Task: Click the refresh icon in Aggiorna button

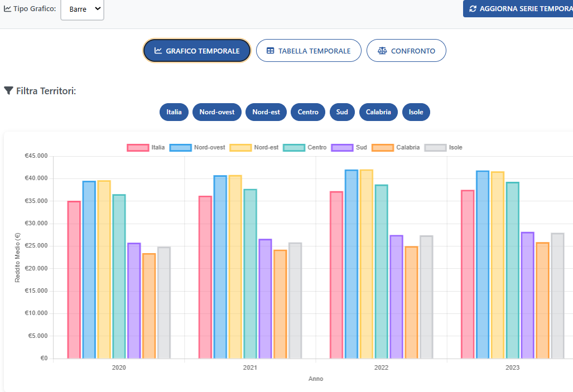Action: pos(473,9)
